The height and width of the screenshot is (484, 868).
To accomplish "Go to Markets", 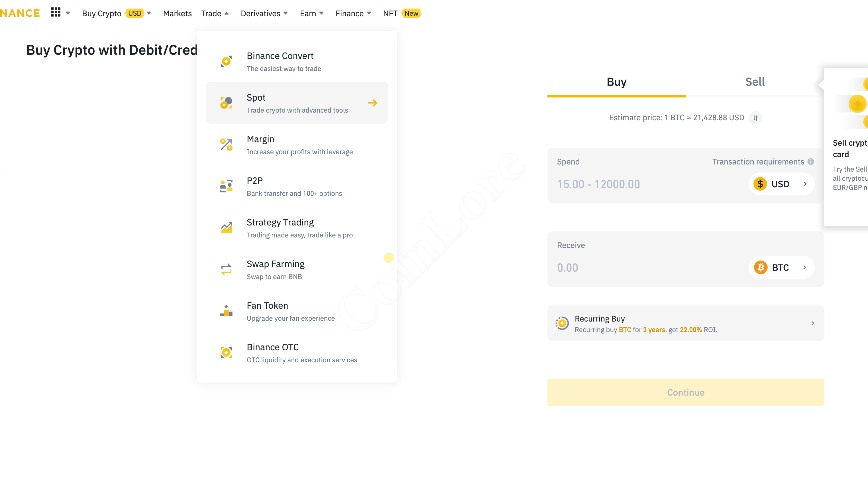I will click(177, 13).
